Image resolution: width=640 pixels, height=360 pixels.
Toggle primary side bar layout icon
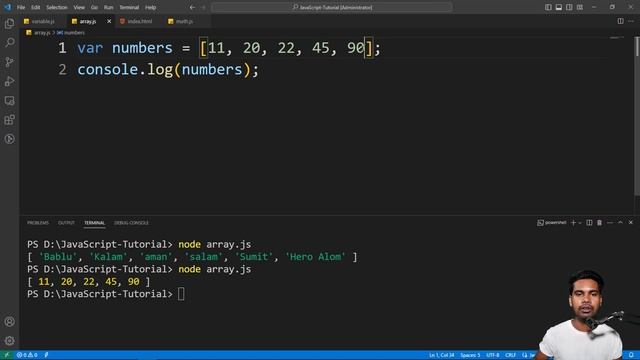(x=548, y=7)
